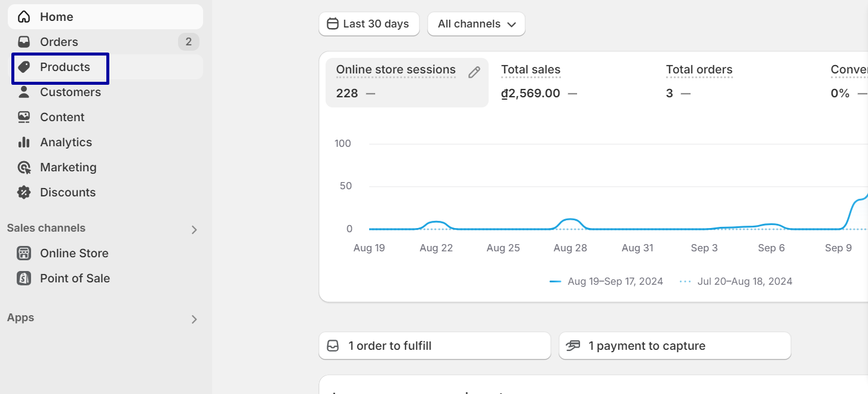868x394 pixels.
Task: Click the inbox icon on order to fulfill
Action: 333,346
